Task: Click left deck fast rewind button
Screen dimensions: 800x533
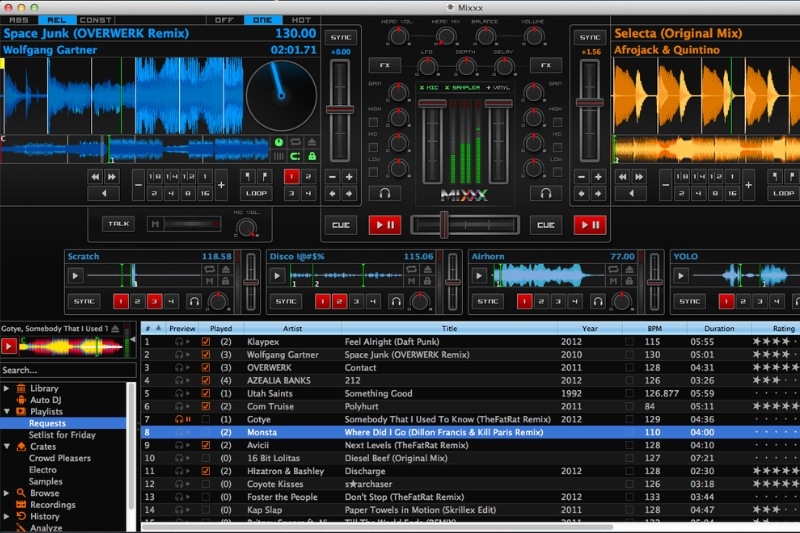Action: pyautogui.click(x=95, y=177)
